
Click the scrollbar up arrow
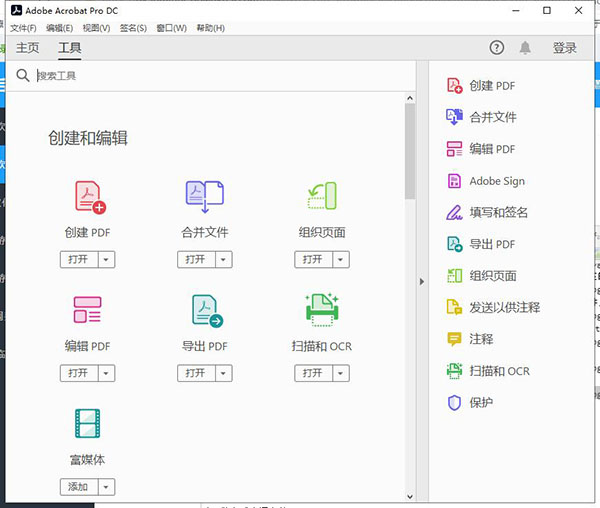click(410, 98)
